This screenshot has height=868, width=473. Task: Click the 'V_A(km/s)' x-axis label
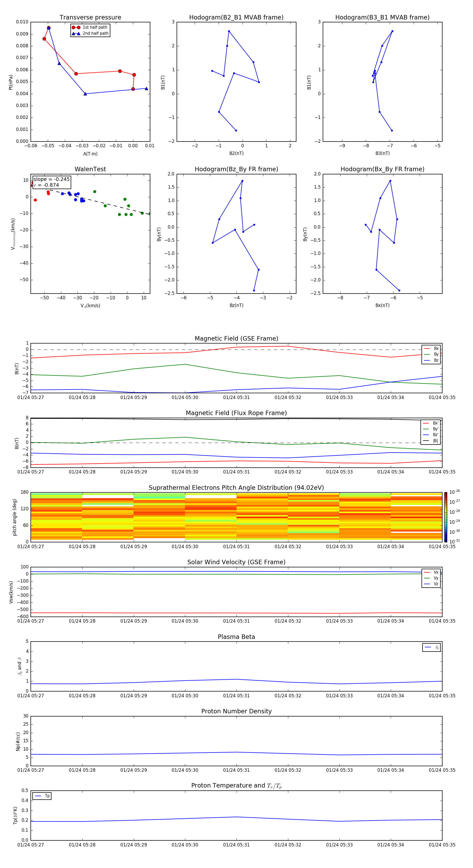tap(90, 306)
